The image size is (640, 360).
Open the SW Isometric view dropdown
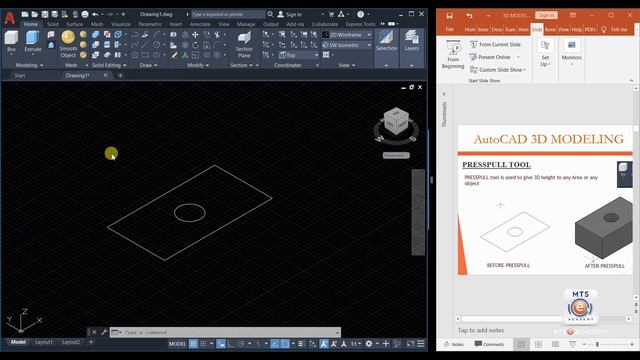tap(347, 45)
